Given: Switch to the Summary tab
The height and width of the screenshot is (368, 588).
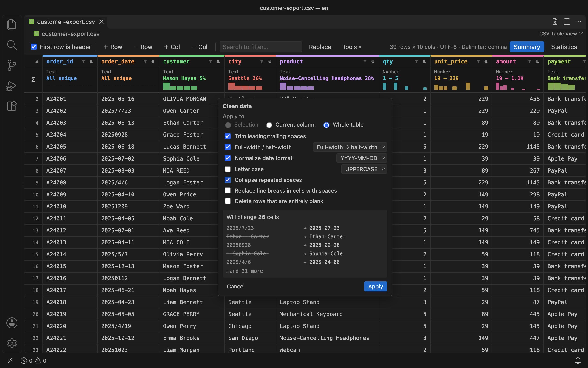Looking at the screenshot, I should (527, 47).
